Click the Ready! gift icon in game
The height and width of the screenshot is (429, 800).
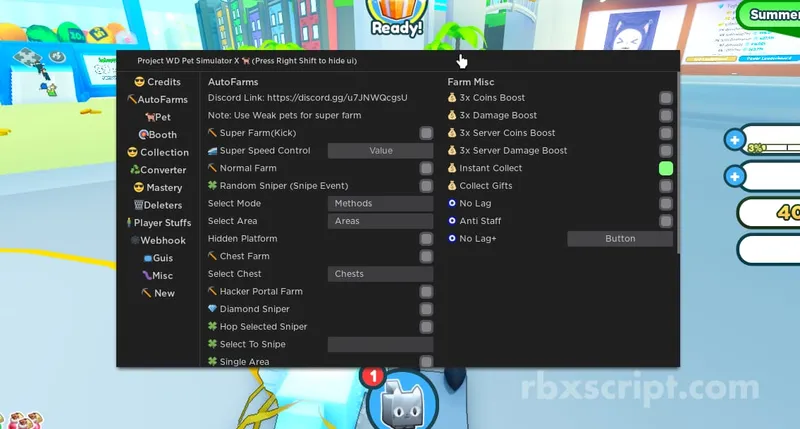click(397, 18)
